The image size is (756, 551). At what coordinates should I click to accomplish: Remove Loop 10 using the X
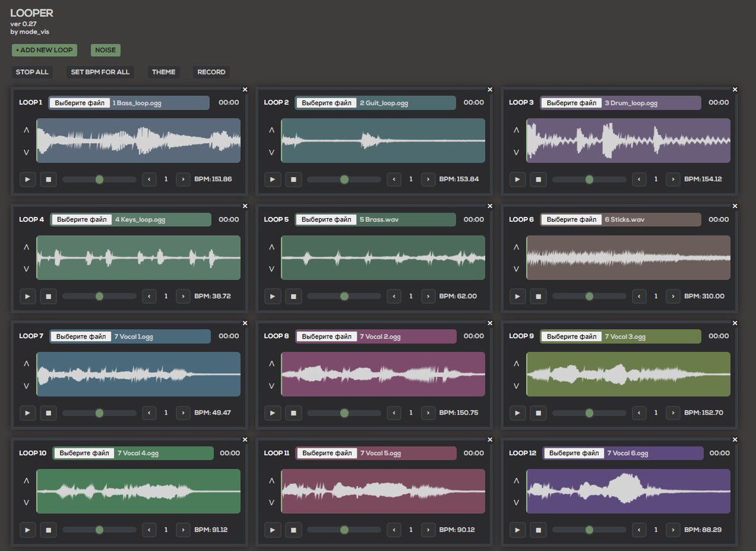pyautogui.click(x=245, y=440)
